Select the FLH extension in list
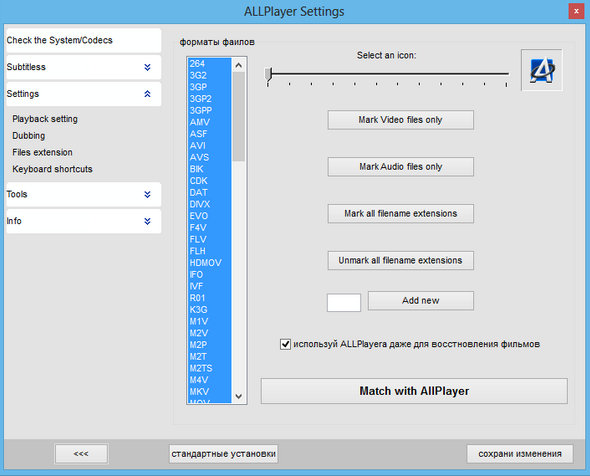The height and width of the screenshot is (476, 590). (x=210, y=251)
